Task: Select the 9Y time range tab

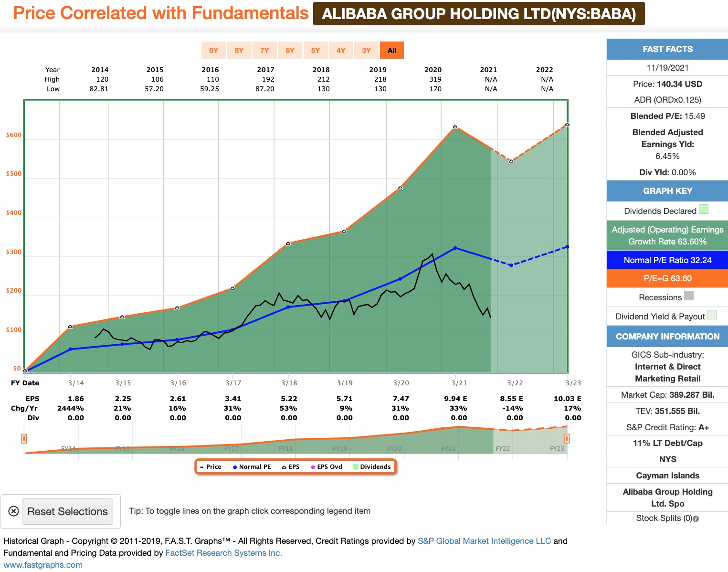Action: click(x=213, y=50)
